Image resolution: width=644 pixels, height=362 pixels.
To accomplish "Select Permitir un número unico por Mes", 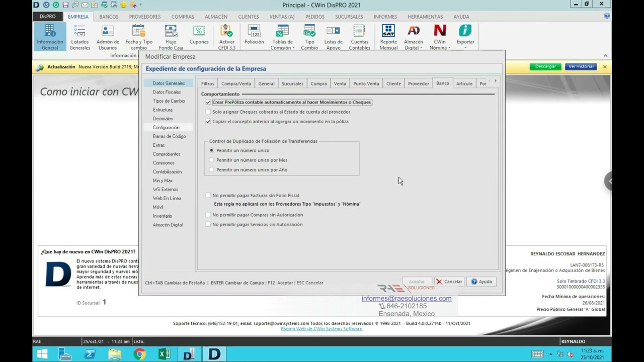I will click(x=211, y=160).
